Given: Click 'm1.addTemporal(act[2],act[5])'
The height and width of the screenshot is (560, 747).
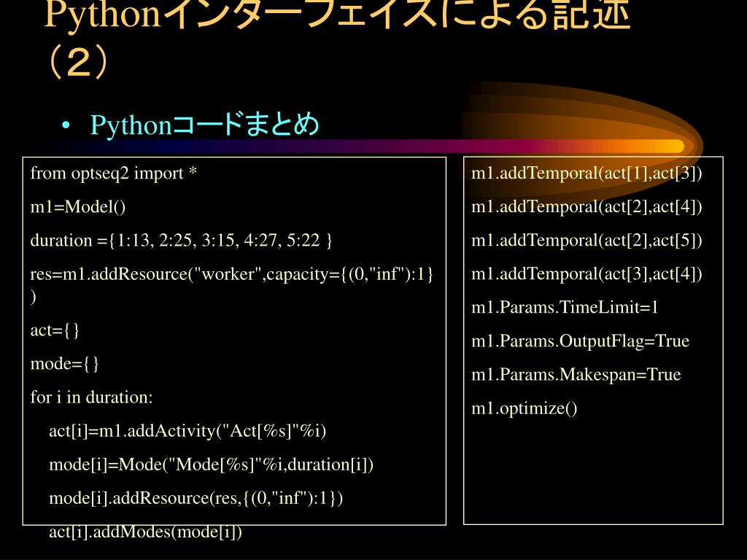Looking at the screenshot, I should point(587,240).
